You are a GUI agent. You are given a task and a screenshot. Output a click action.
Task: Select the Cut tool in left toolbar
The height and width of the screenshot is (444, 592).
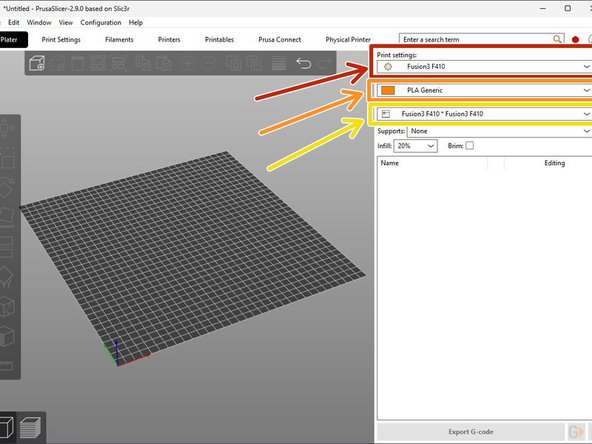7,247
